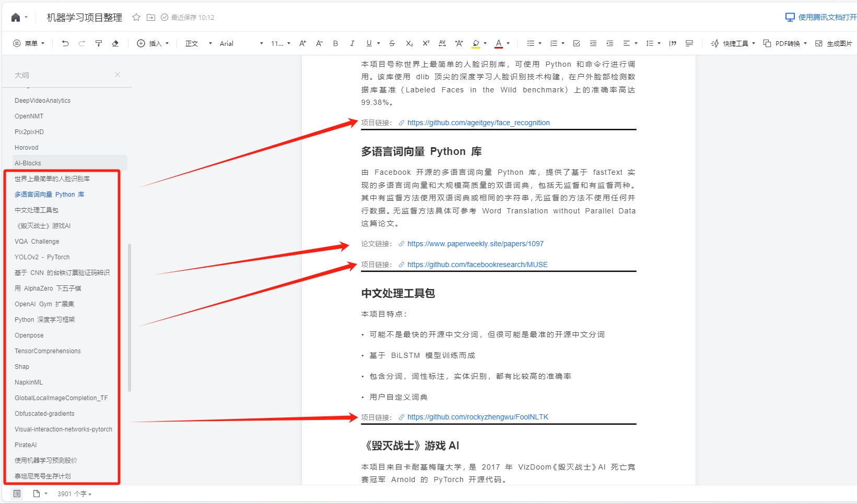Screen dimensions: 857x504
Task: Open the 快捷工具 menu
Action: [733, 43]
